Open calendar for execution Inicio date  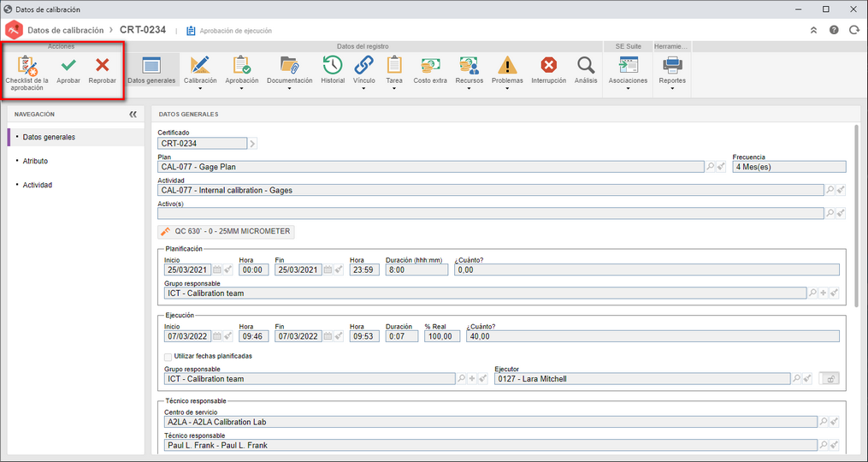(217, 336)
